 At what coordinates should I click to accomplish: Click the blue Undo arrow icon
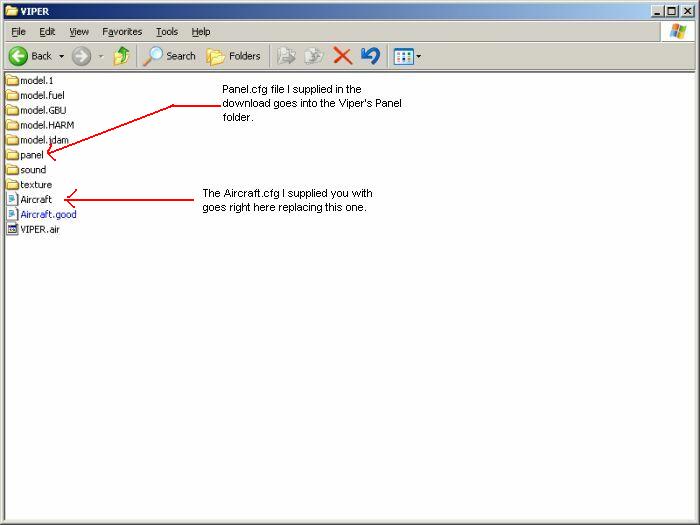click(371, 56)
